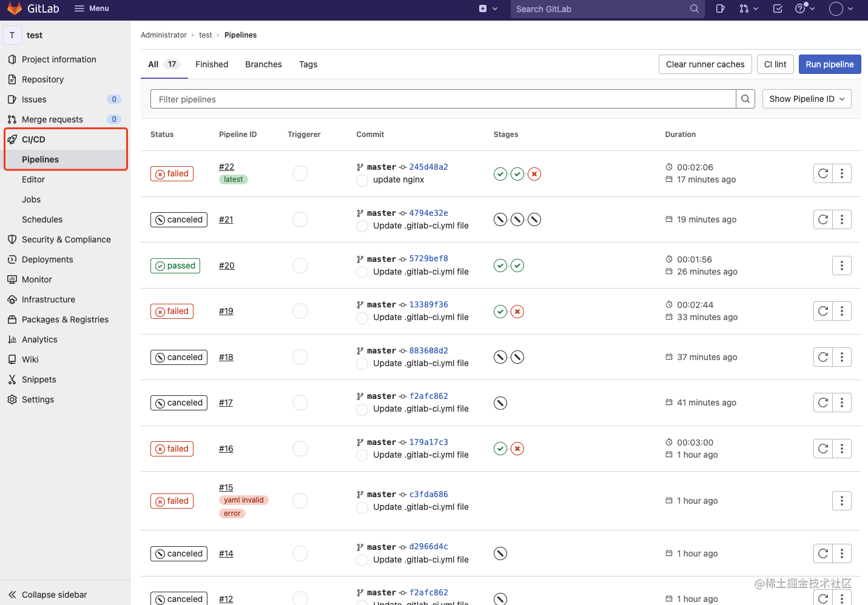Expand the create new plus dropdown
This screenshot has width=868, height=605.
coord(488,8)
